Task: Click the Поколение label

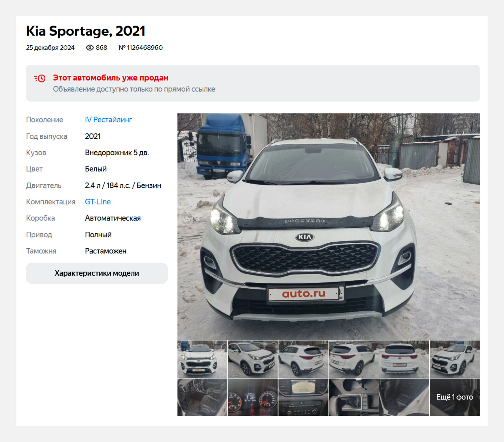Action: [45, 120]
